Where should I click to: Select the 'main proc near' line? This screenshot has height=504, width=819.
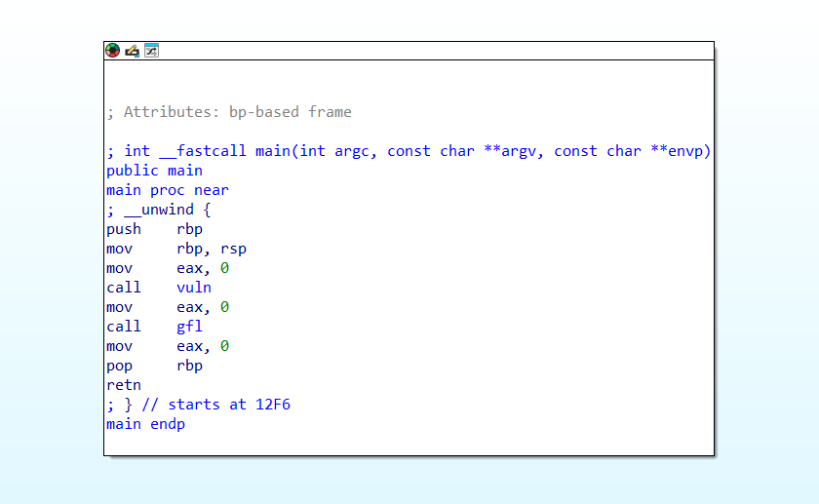(x=168, y=190)
